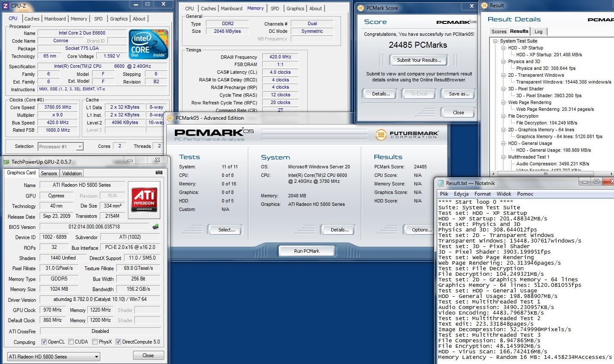Open the Log tab in Result Details

[x=539, y=32]
